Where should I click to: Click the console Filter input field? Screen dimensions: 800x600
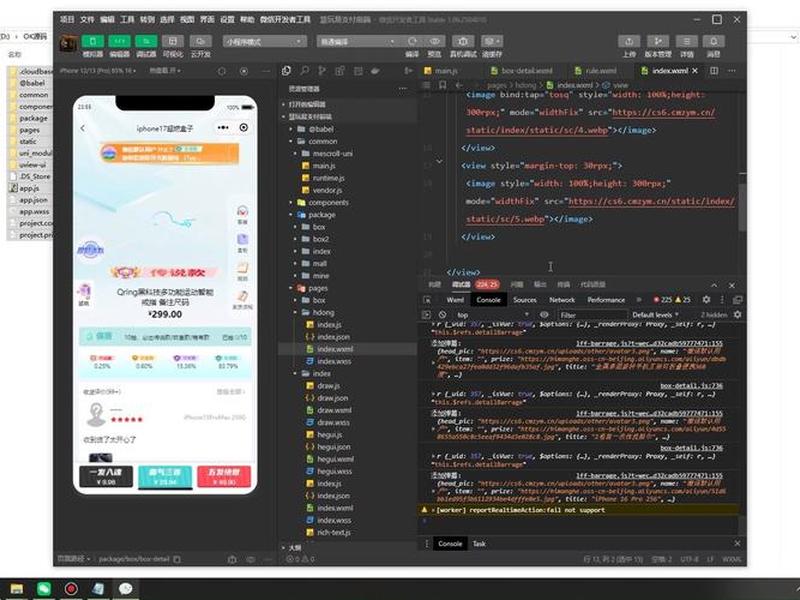click(592, 315)
